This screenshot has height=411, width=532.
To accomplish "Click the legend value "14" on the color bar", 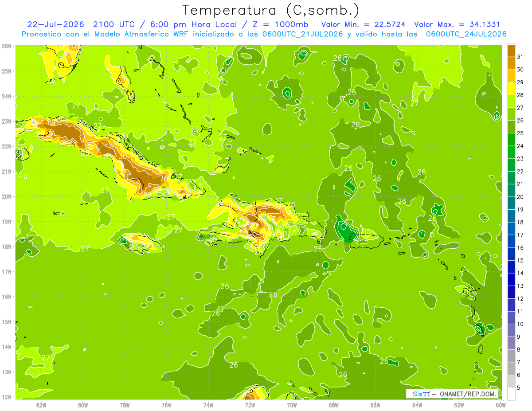I will [x=520, y=273].
